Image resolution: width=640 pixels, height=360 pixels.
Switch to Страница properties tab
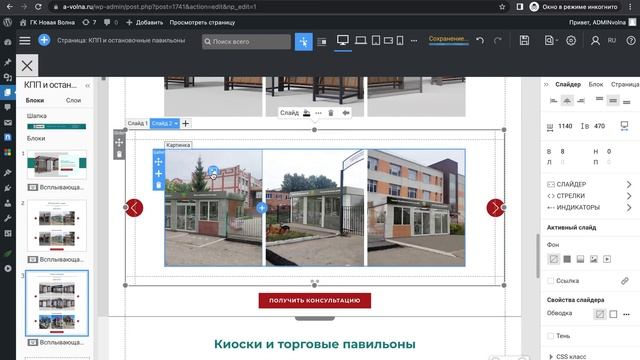[x=625, y=84]
